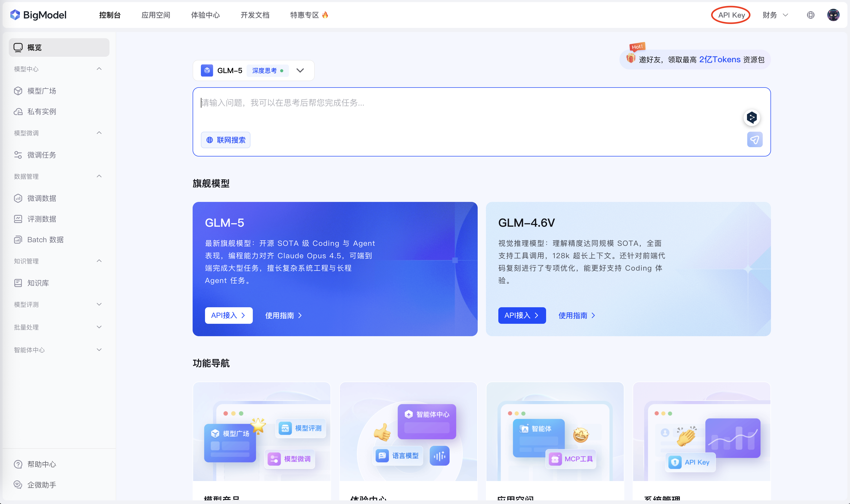Image resolution: width=850 pixels, height=504 pixels.
Task: Open 企微助手 chat assistant
Action: pyautogui.click(x=41, y=485)
